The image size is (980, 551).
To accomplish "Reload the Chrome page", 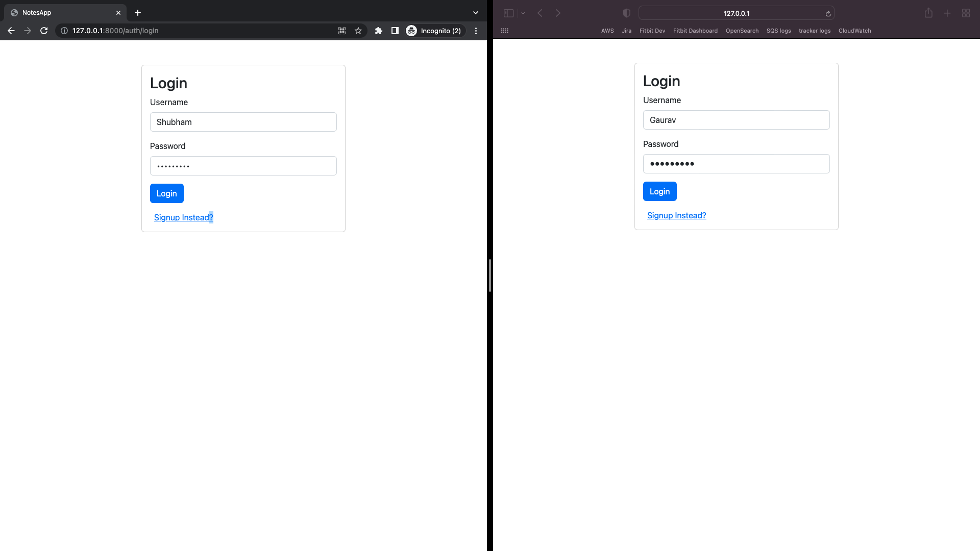I will [44, 31].
